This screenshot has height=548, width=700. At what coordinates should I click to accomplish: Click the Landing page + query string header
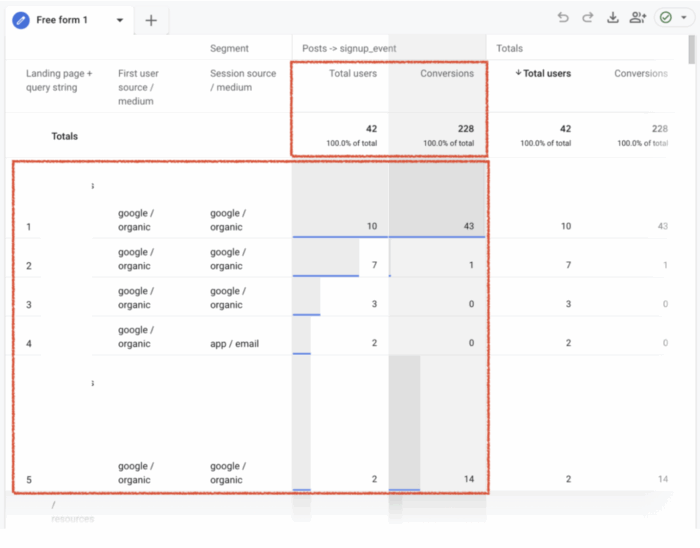click(59, 80)
